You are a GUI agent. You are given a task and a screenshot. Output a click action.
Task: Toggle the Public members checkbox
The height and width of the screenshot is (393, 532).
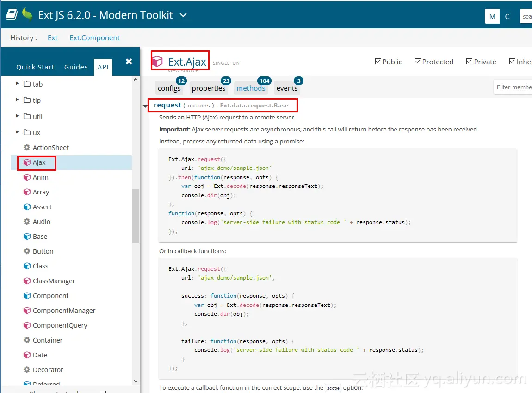(378, 62)
